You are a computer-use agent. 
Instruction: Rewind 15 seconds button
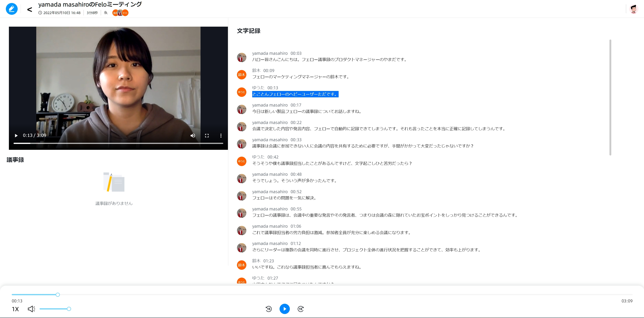[269, 309]
